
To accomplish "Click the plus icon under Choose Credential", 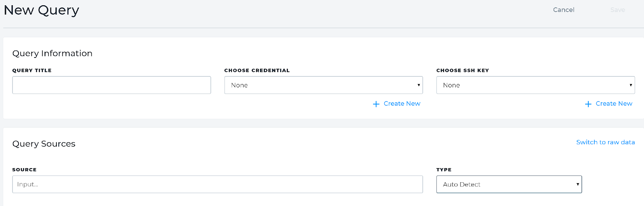I will (376, 104).
